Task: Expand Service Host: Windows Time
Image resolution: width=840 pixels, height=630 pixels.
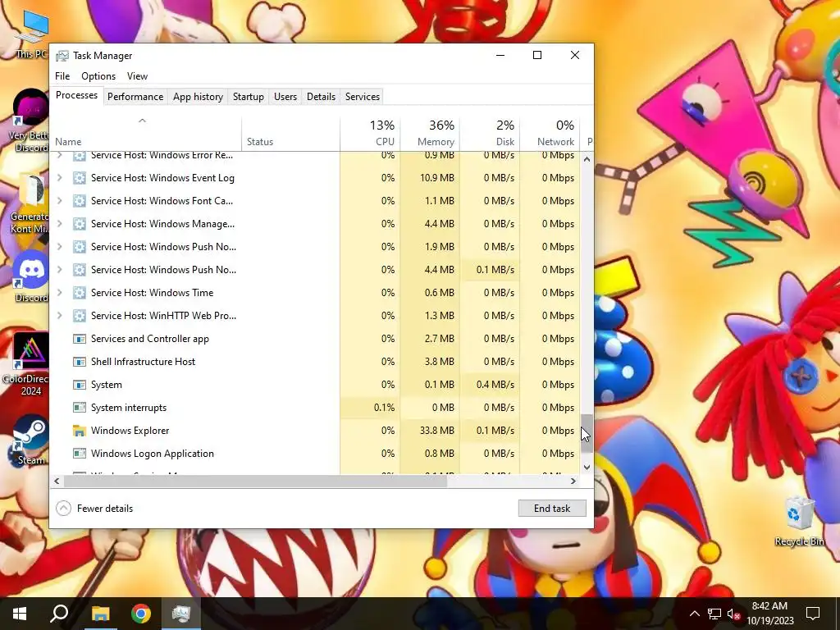Action: (x=59, y=293)
